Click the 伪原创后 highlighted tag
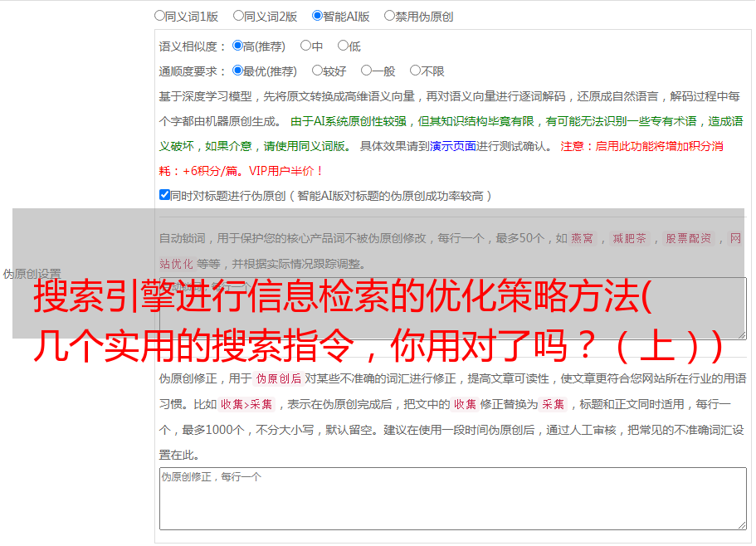The height and width of the screenshot is (546, 756). [x=279, y=378]
